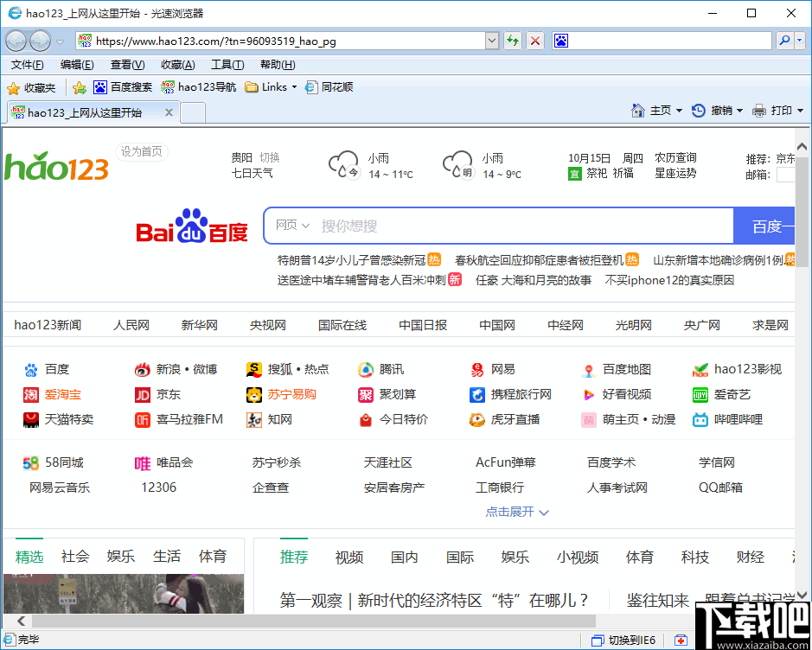Expand the 打印 dropdown arrow

pyautogui.click(x=800, y=111)
